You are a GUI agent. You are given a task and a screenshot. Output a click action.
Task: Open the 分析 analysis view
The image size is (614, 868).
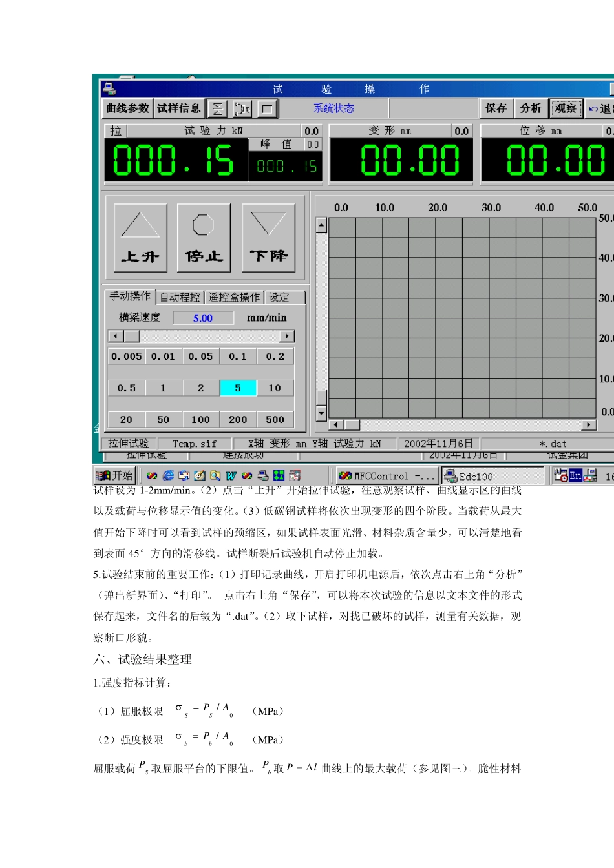coord(531,108)
